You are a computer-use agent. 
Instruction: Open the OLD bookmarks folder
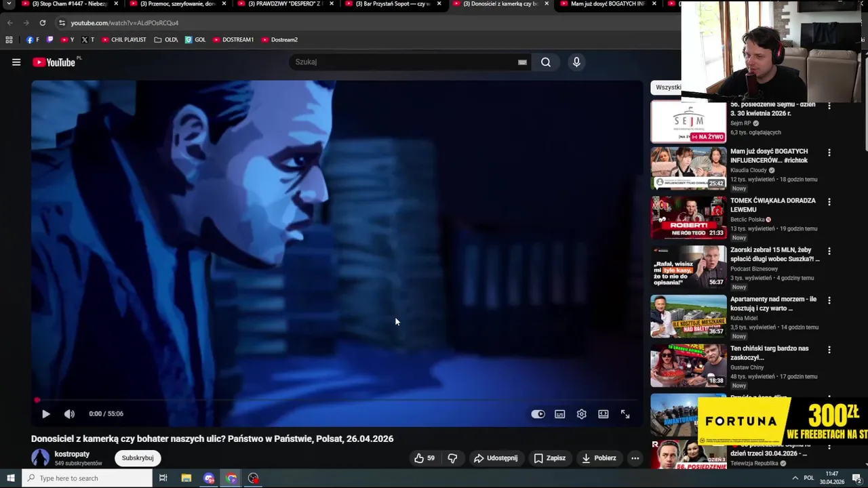tap(166, 40)
